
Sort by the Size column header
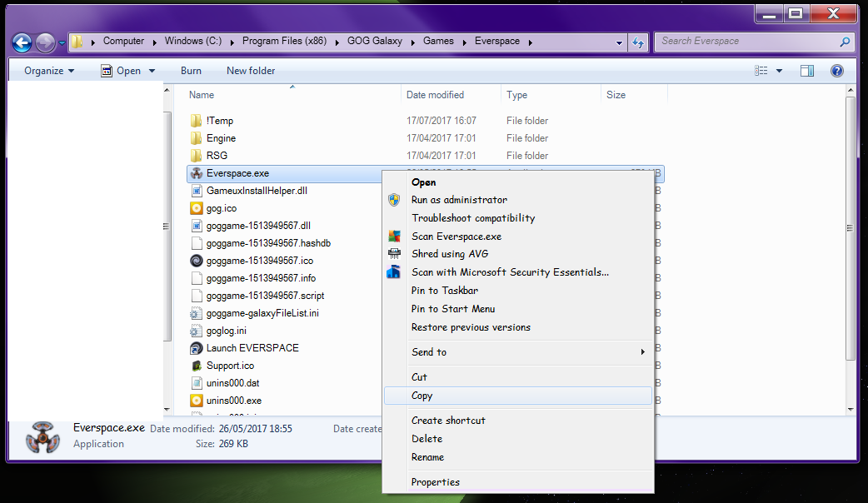coord(616,95)
